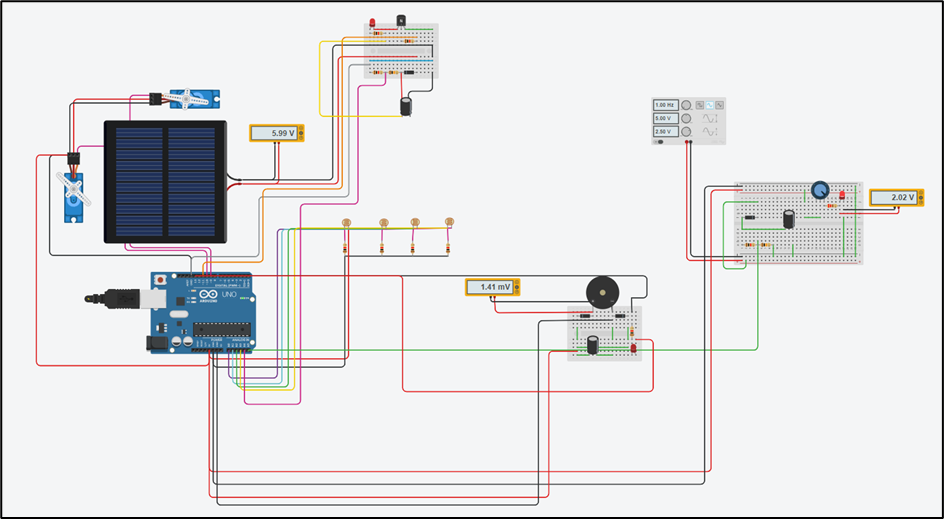Select the black transistor on top breadboard

click(402, 21)
